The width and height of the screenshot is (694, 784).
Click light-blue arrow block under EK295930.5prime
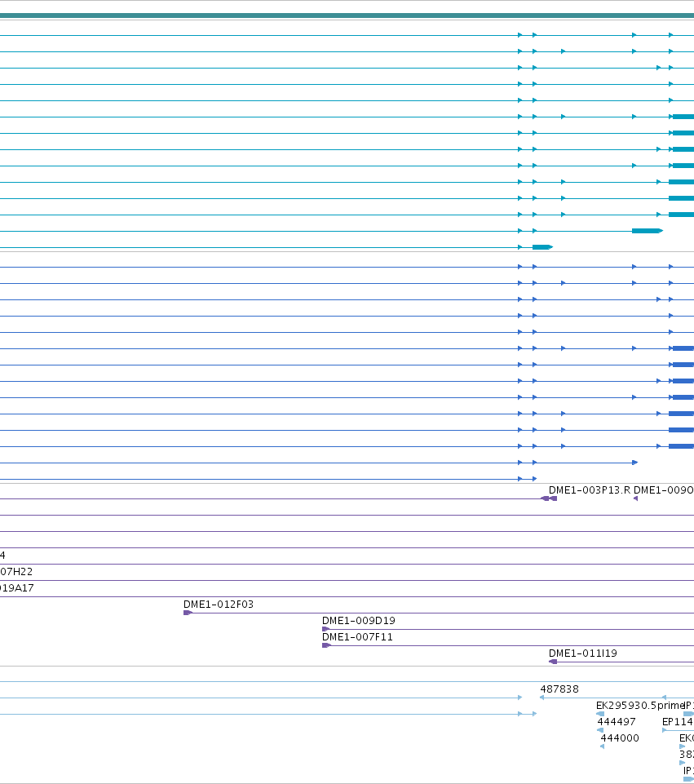600,714
